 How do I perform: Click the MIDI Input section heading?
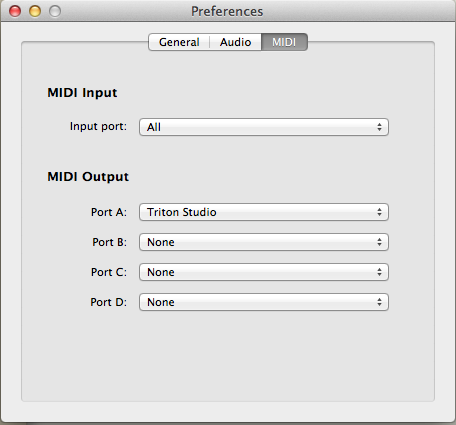pyautogui.click(x=82, y=93)
